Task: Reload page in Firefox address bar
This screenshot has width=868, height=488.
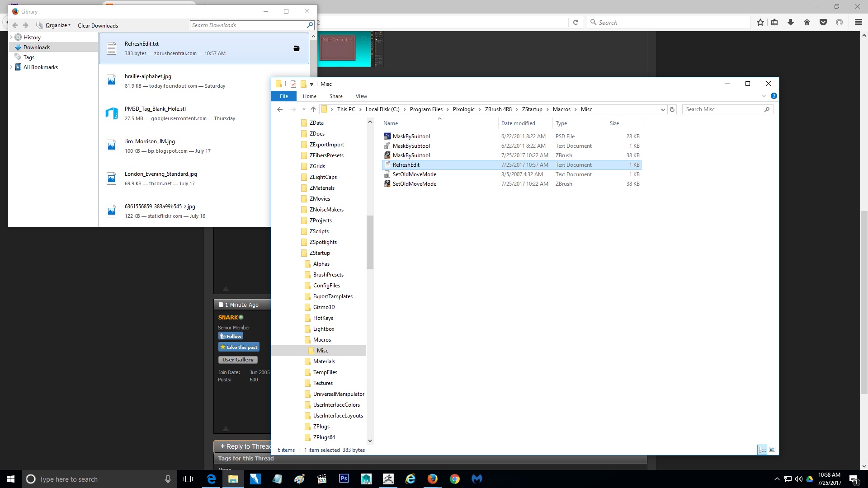Action: tap(576, 23)
